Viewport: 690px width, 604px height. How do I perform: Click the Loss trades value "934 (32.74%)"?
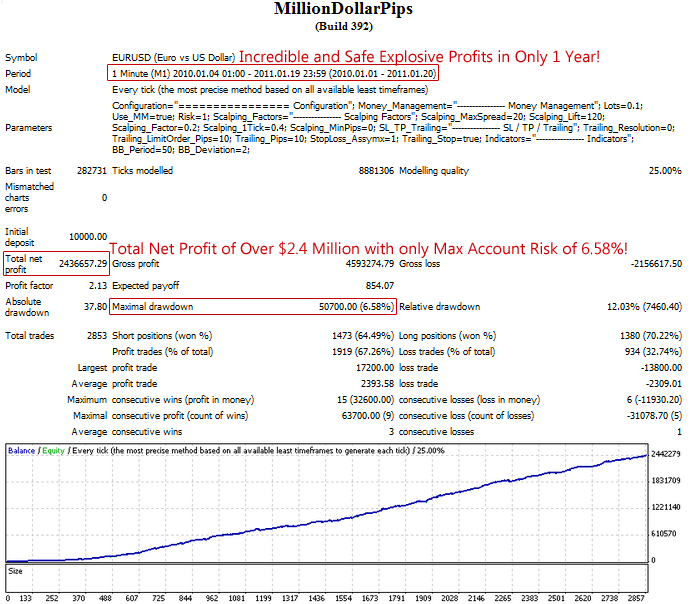653,351
